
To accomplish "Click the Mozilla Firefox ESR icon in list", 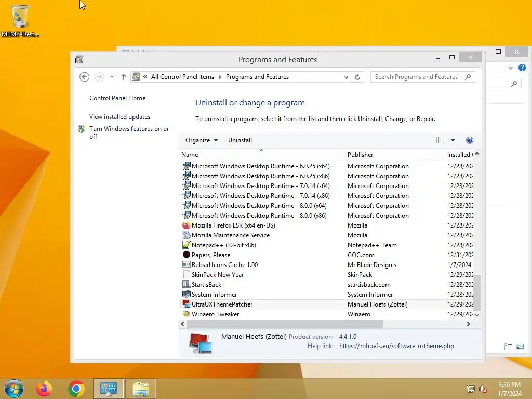I will [187, 225].
